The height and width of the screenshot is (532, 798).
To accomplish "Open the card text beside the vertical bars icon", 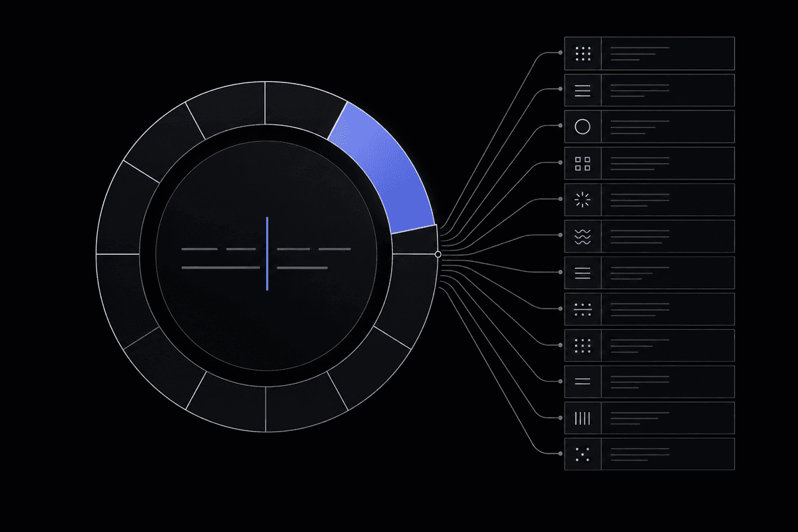I will point(640,418).
